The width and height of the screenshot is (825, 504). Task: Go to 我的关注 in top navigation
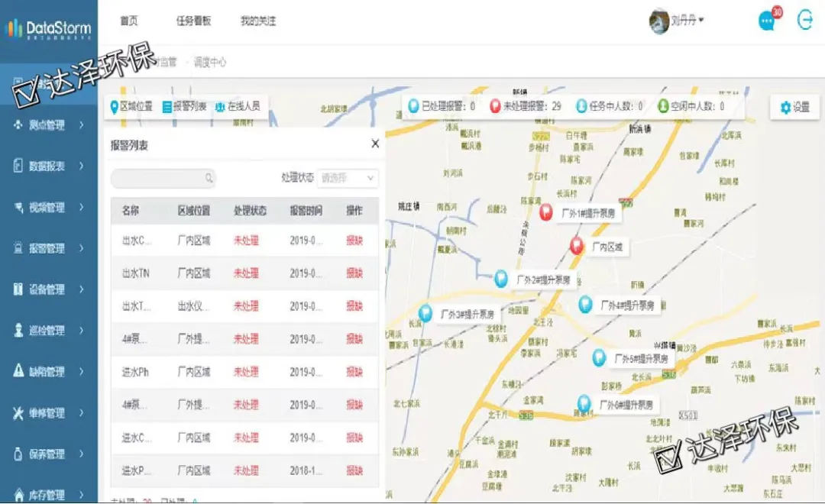click(257, 21)
